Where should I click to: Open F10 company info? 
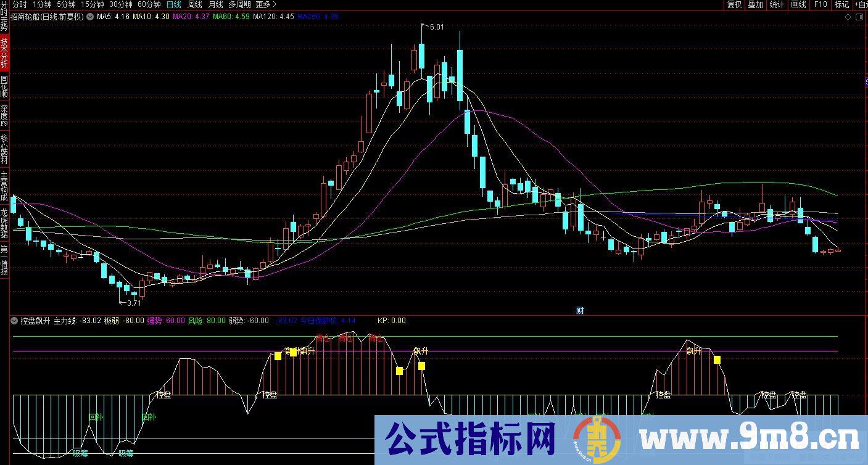[x=820, y=4]
